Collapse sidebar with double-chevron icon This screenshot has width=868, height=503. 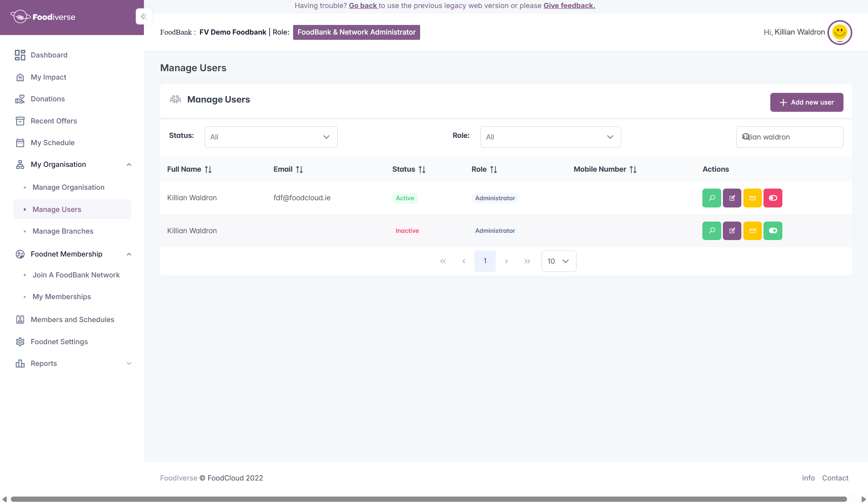(x=144, y=16)
